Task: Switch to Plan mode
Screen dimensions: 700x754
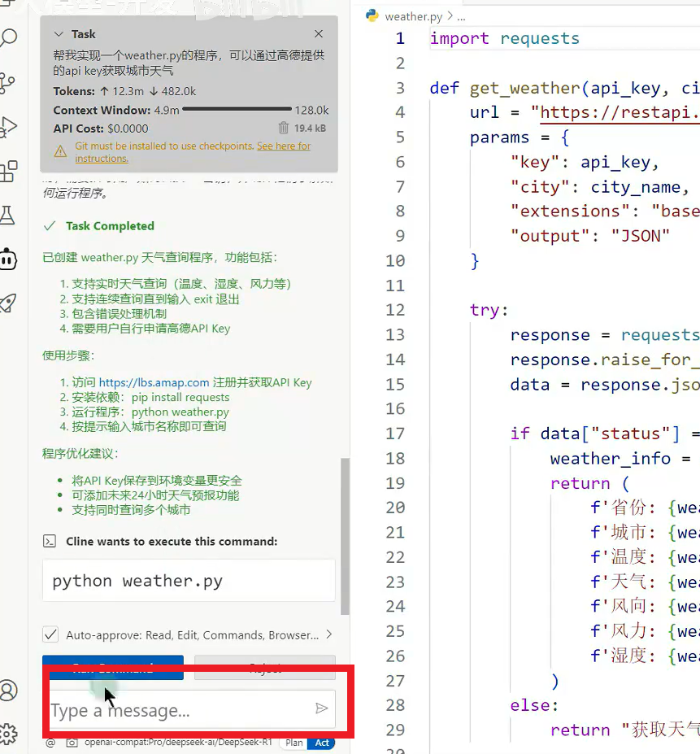Action: point(294,743)
